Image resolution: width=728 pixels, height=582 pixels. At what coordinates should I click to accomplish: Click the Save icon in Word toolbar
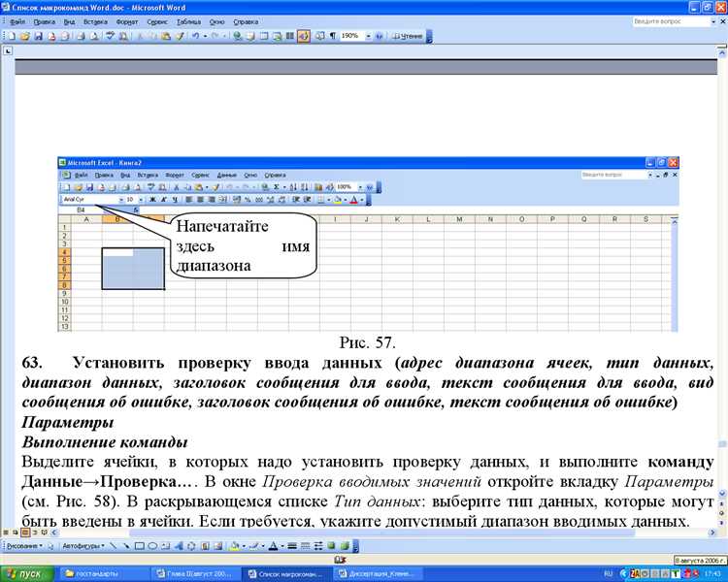coord(39,36)
